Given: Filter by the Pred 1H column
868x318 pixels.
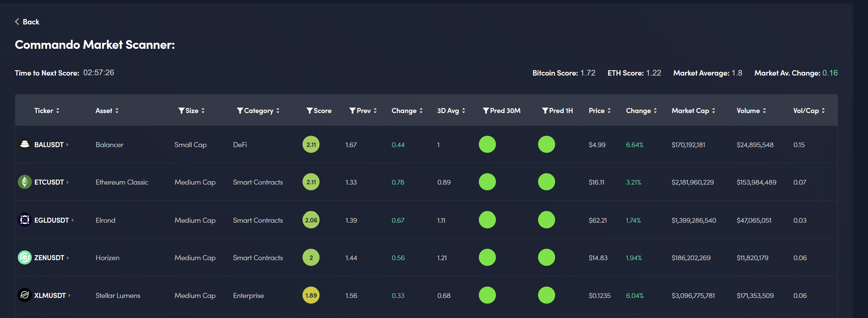Looking at the screenshot, I should coord(545,111).
